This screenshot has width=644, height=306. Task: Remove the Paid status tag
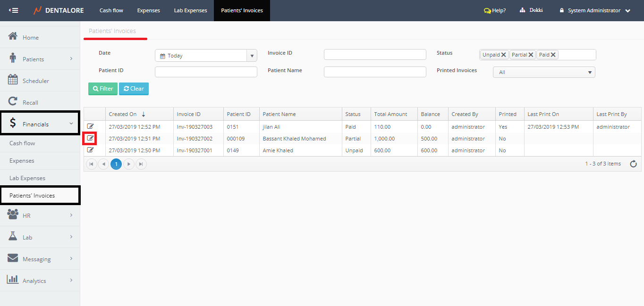click(x=553, y=55)
